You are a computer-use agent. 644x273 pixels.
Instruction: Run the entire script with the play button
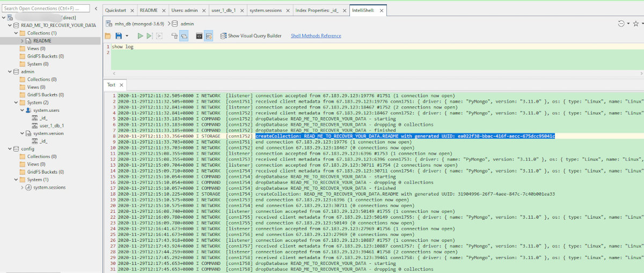pos(140,36)
